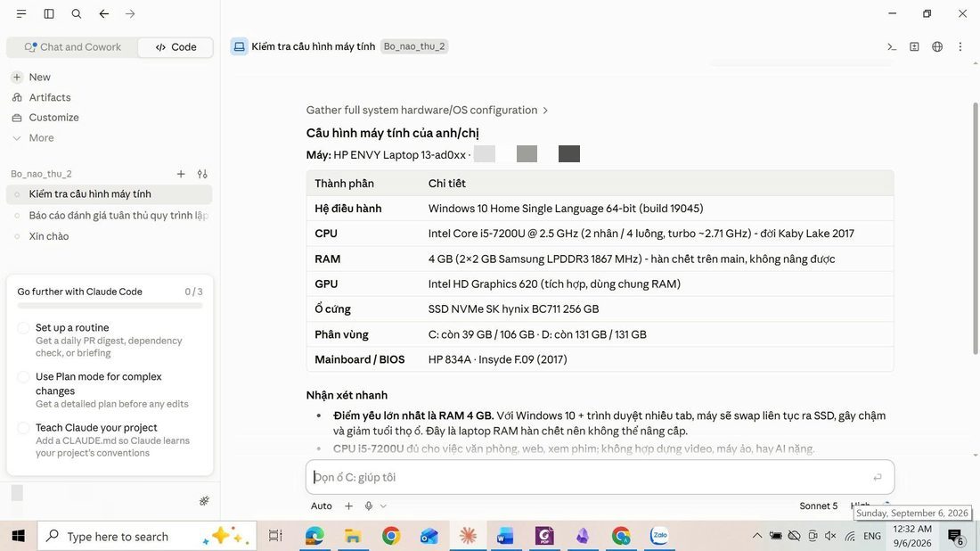Open Task View in the taskbar
This screenshot has width=980, height=551.
point(275,536)
